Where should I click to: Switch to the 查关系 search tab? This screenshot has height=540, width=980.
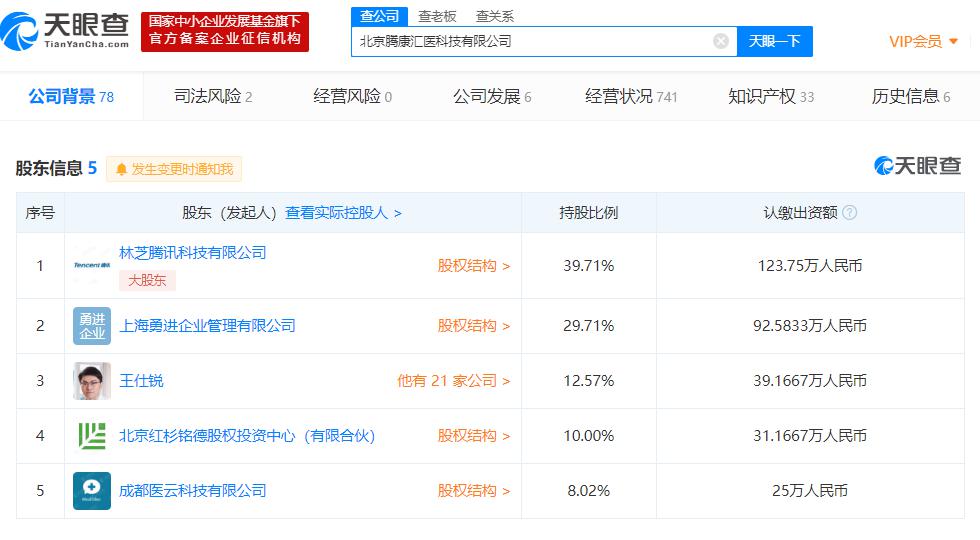(494, 16)
